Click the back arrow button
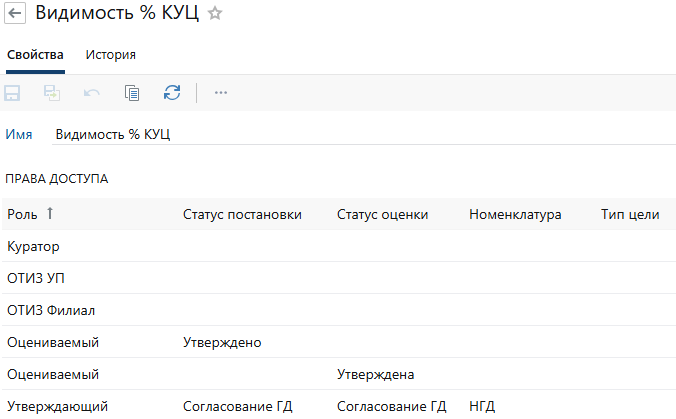Viewport: 676px width, 419px height. 16,14
